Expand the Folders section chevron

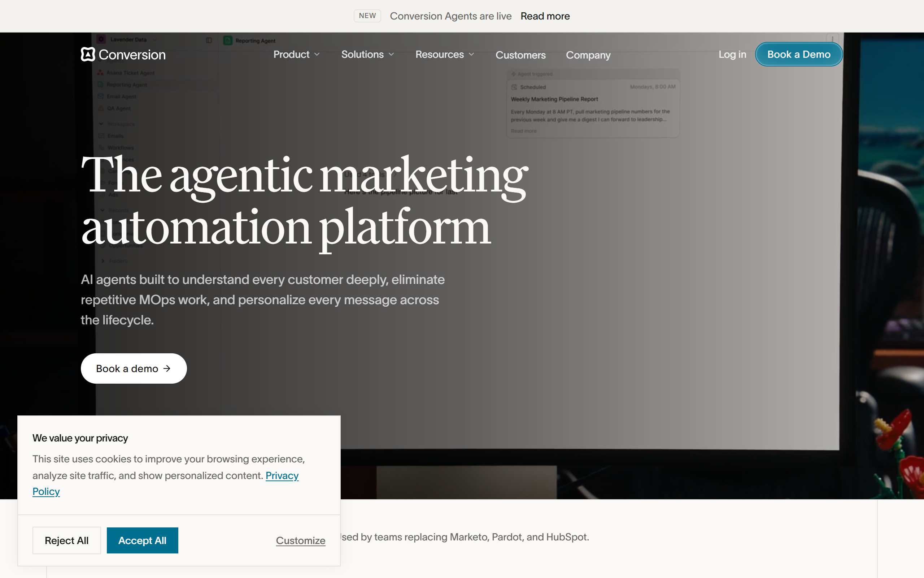103,261
